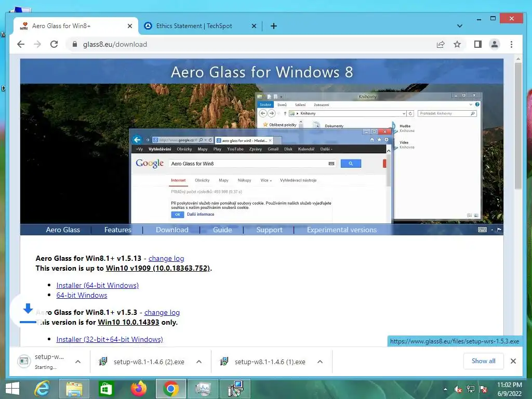Screen dimensions: 532x399
Task: Close the Ethics Statement TechSpot tab
Action: pos(254,26)
